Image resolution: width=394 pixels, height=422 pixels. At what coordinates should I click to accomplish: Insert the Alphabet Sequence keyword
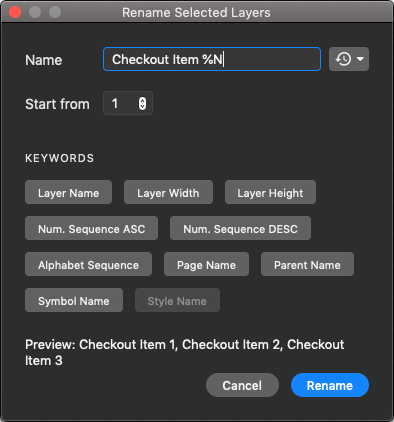tap(88, 264)
